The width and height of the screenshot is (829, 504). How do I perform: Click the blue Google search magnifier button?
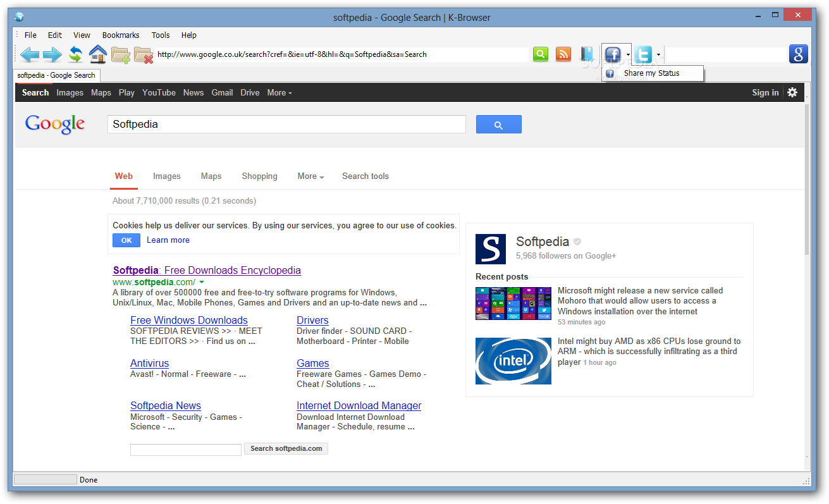pos(498,125)
